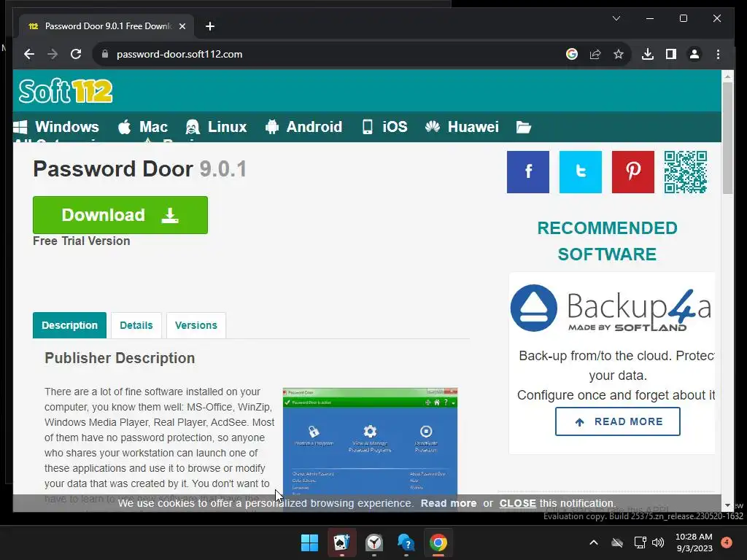The height and width of the screenshot is (560, 747).
Task: Open the Android software category
Action: 304,127
